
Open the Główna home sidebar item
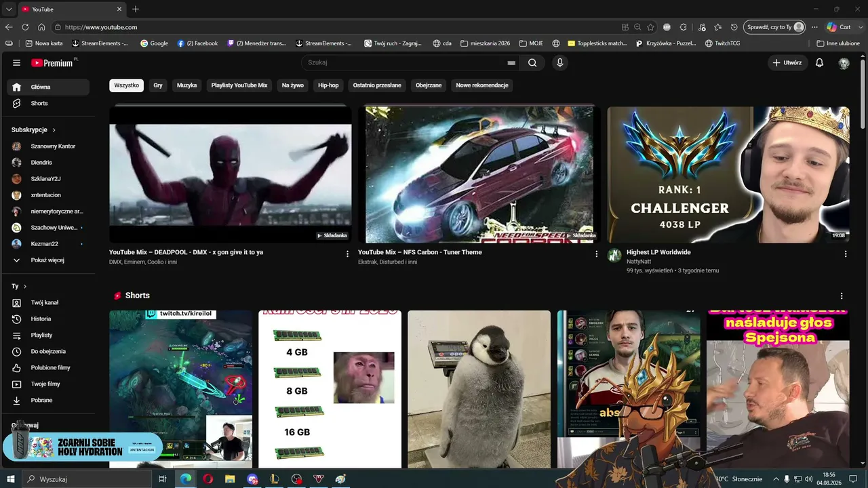pos(47,87)
